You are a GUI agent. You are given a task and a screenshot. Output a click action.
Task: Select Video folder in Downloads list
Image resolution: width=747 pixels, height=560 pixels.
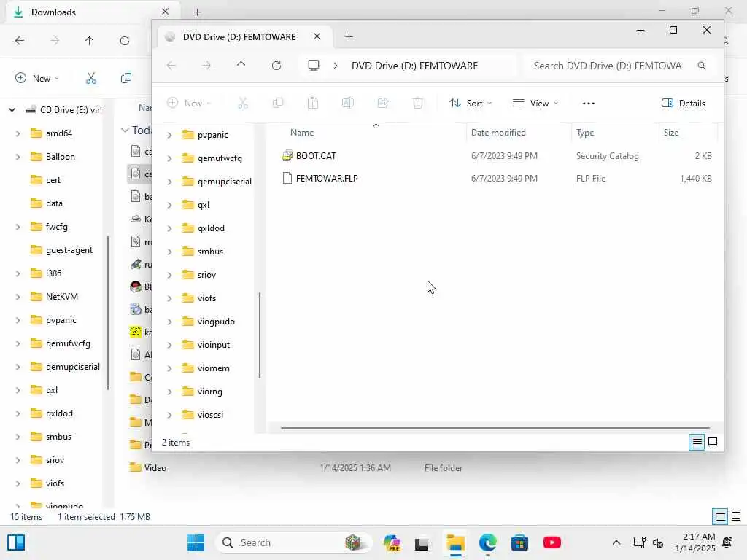155,468
